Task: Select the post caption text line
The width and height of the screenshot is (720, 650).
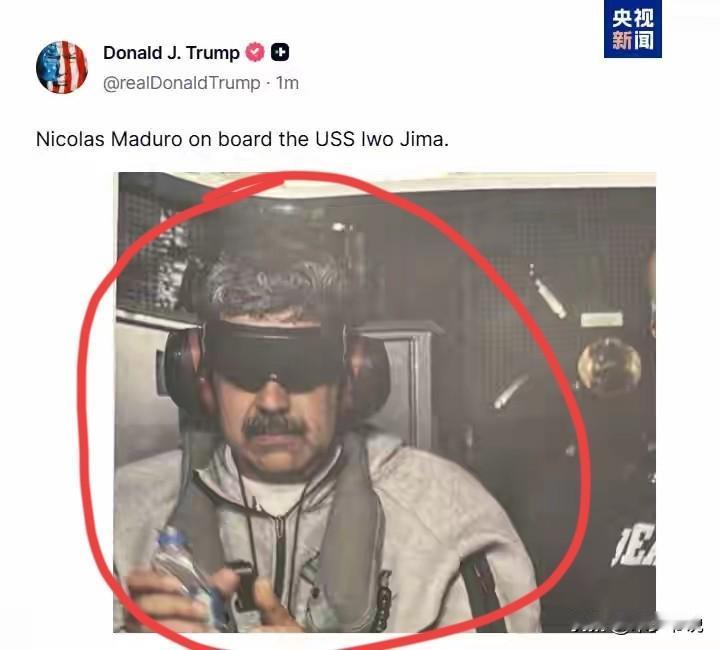Action: click(x=242, y=139)
